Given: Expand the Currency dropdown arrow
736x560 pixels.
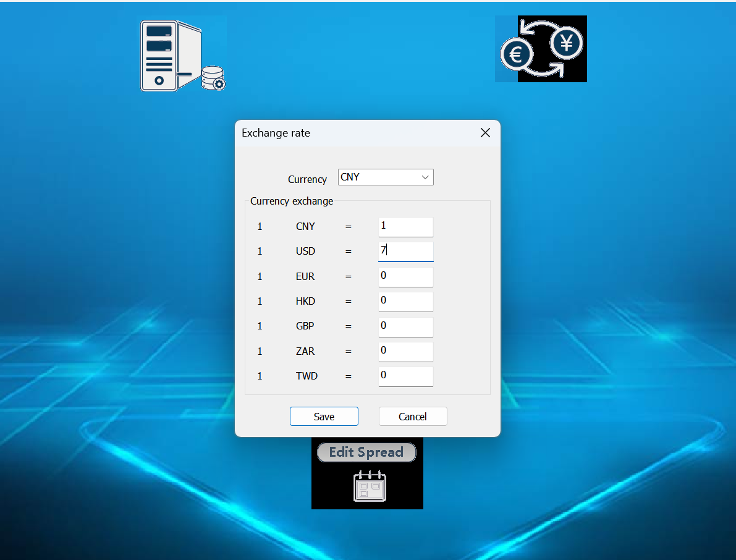Looking at the screenshot, I should click(425, 177).
